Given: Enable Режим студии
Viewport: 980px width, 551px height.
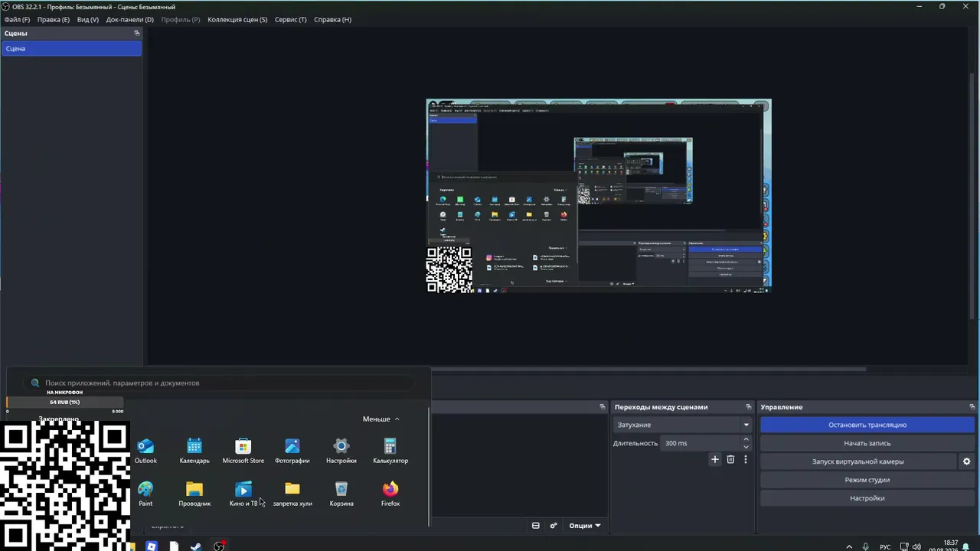Looking at the screenshot, I should click(x=867, y=480).
